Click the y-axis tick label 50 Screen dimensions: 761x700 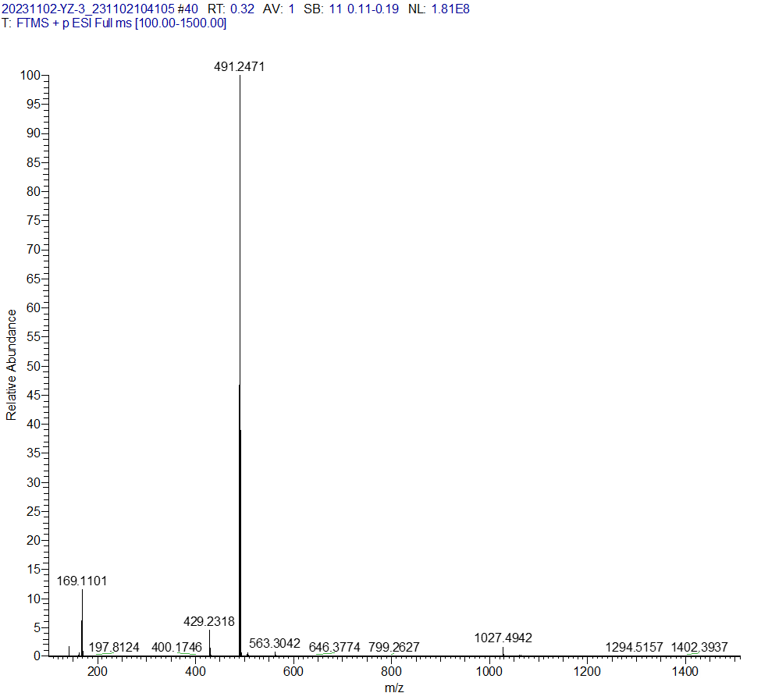34,366
